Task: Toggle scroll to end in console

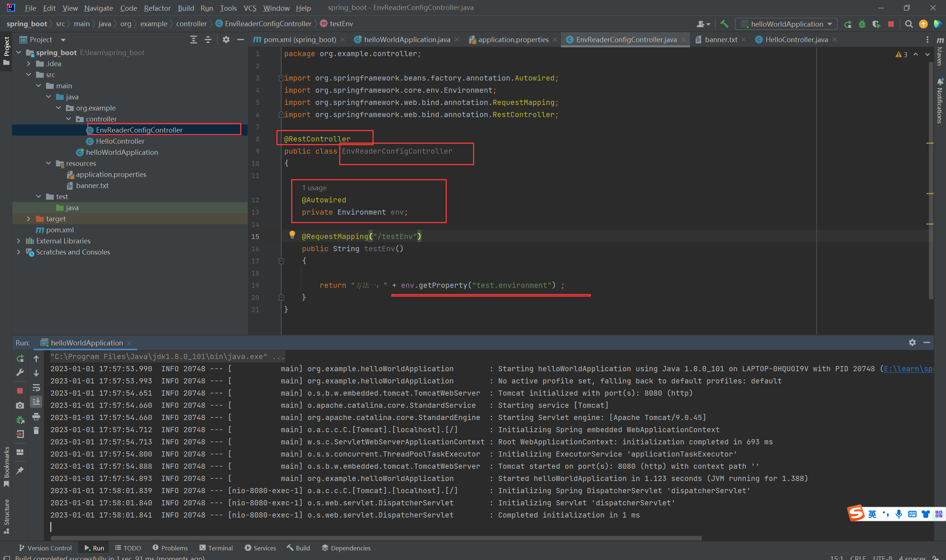Action: coord(36,402)
